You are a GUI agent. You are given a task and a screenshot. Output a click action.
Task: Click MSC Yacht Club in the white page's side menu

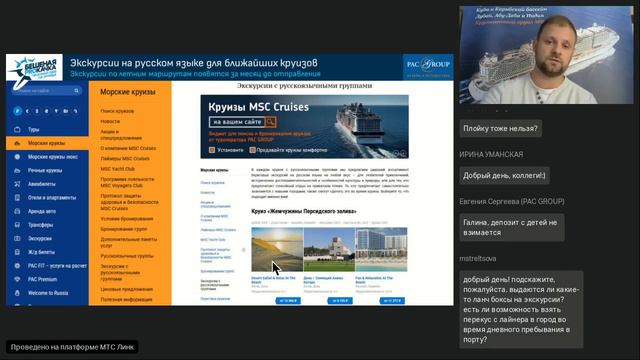pos(213,240)
